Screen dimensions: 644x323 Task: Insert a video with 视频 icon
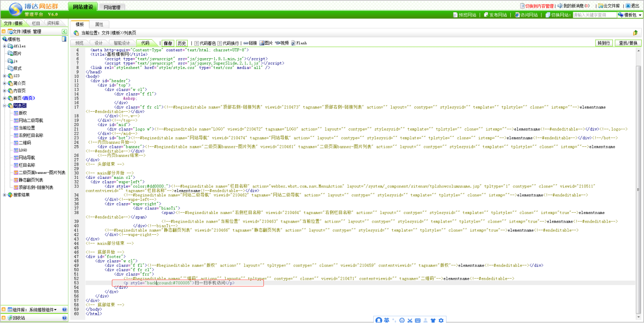(282, 43)
